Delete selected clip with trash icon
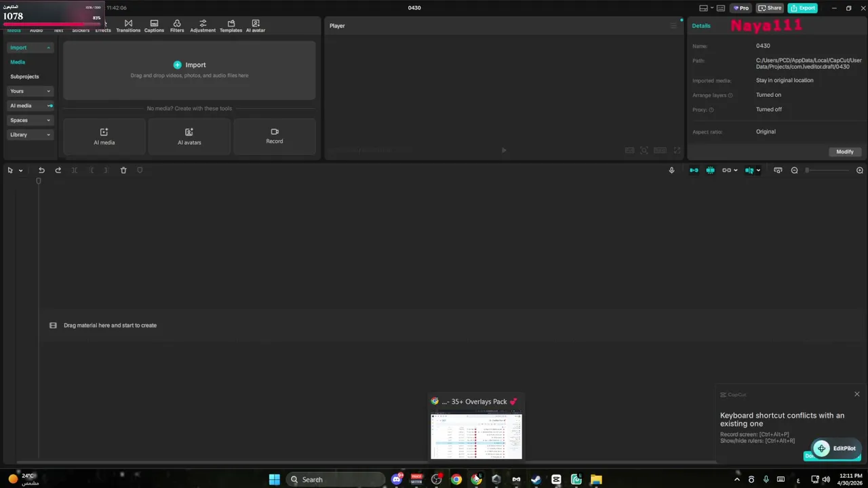868x488 pixels. point(123,170)
